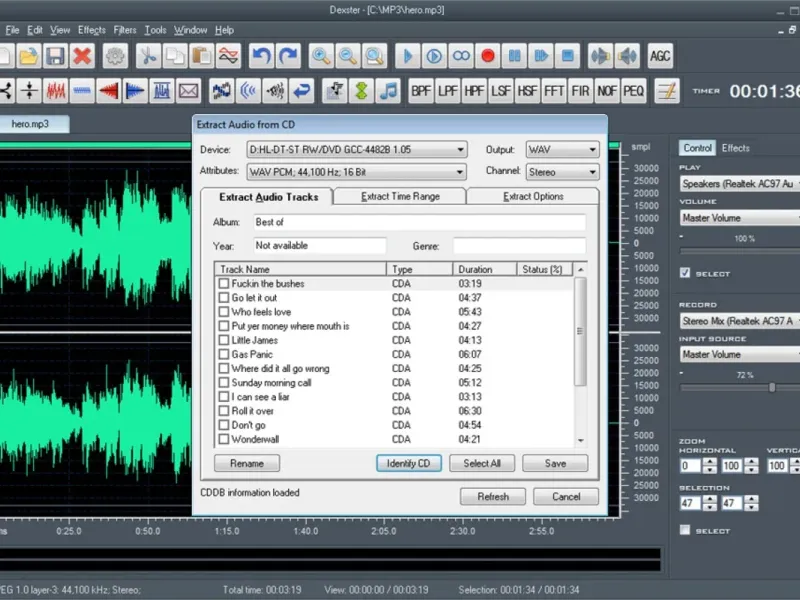
Task: Open the Effects menu
Action: pos(91,30)
